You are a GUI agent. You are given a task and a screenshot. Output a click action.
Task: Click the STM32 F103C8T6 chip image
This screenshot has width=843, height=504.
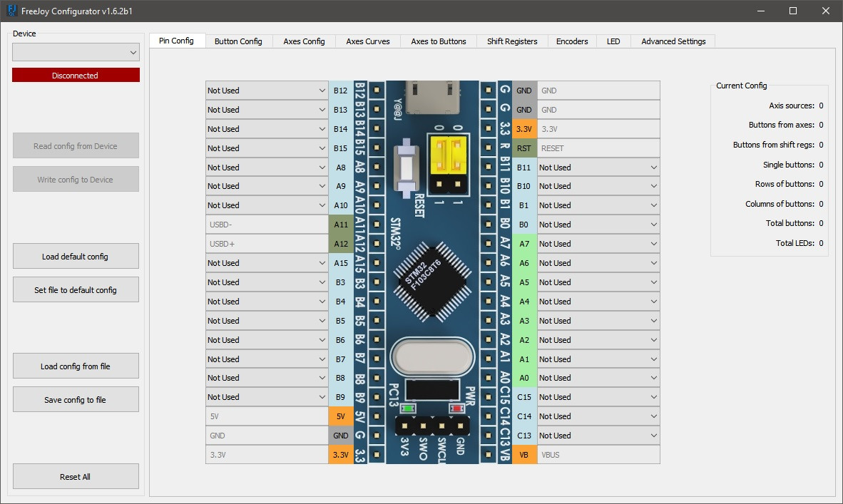point(431,281)
